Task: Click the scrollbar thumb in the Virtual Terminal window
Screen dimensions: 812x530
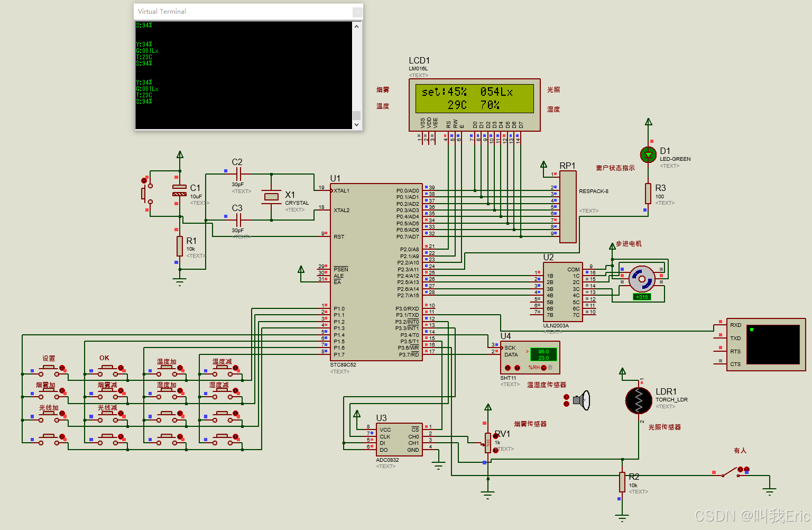Action: pyautogui.click(x=357, y=115)
